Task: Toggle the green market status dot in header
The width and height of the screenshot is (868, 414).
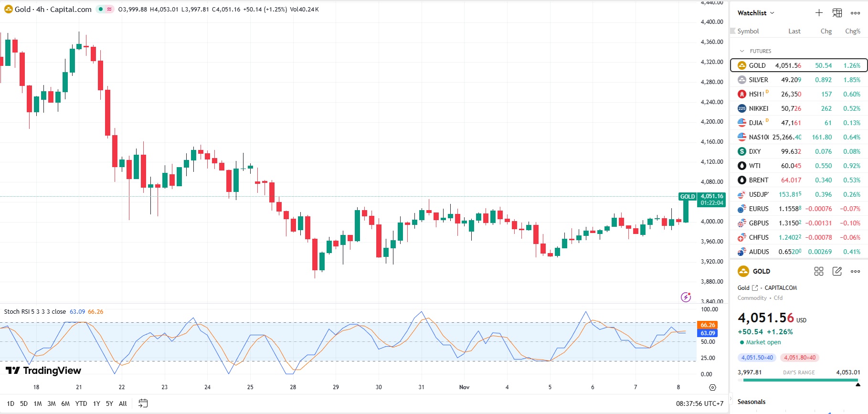Action: tap(101, 9)
